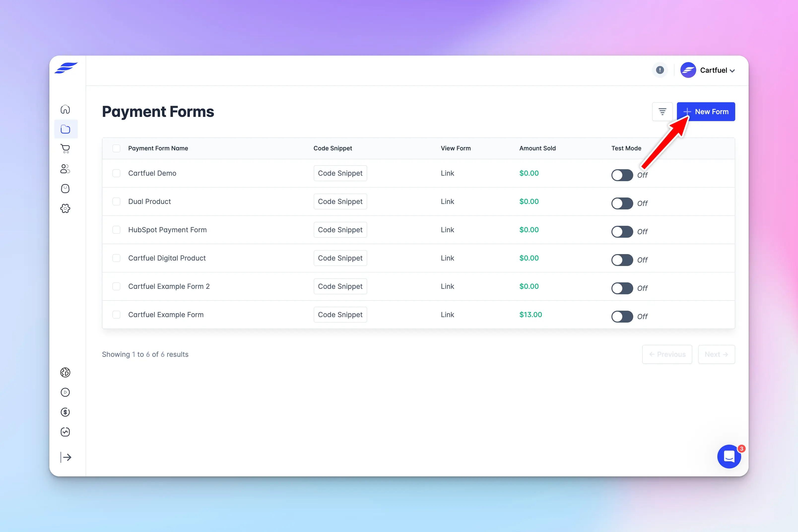Toggle test mode for Cartfuel Demo
This screenshot has height=532, width=798.
(622, 175)
